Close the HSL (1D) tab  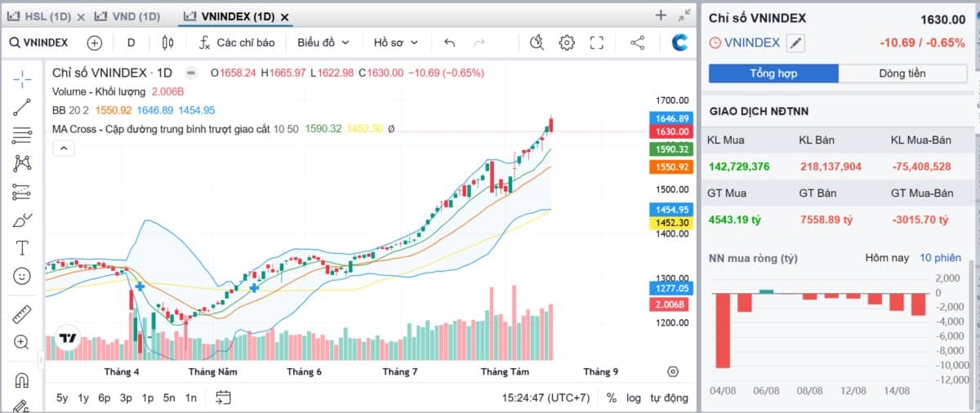(82, 16)
